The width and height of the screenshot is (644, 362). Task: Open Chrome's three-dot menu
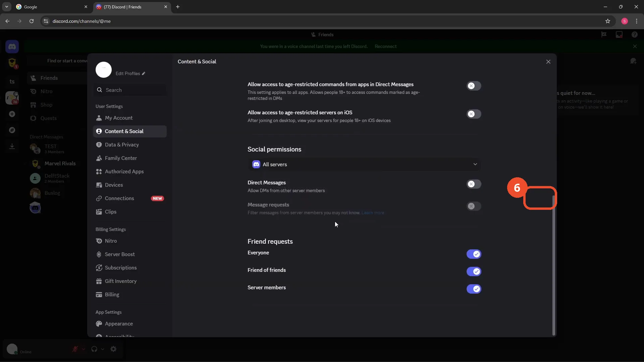point(637,21)
